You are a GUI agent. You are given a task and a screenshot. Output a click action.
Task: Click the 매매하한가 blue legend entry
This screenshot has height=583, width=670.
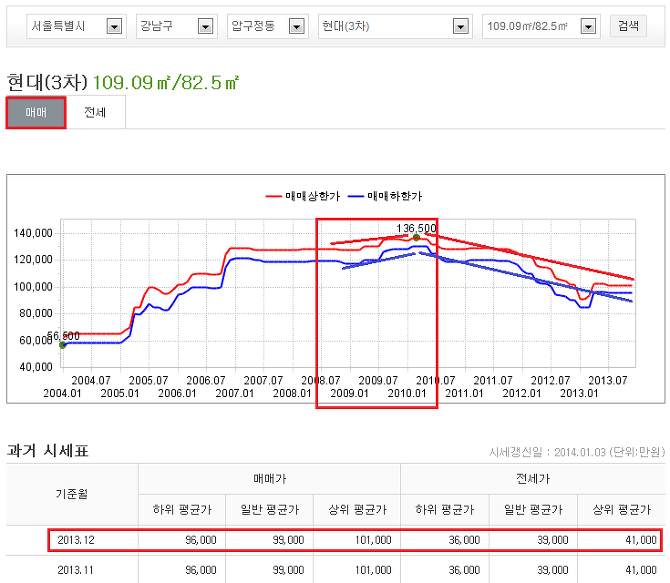point(385,196)
